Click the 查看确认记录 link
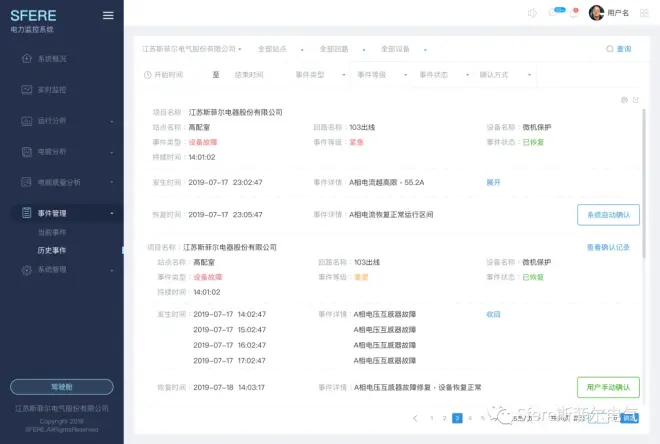 [608, 247]
